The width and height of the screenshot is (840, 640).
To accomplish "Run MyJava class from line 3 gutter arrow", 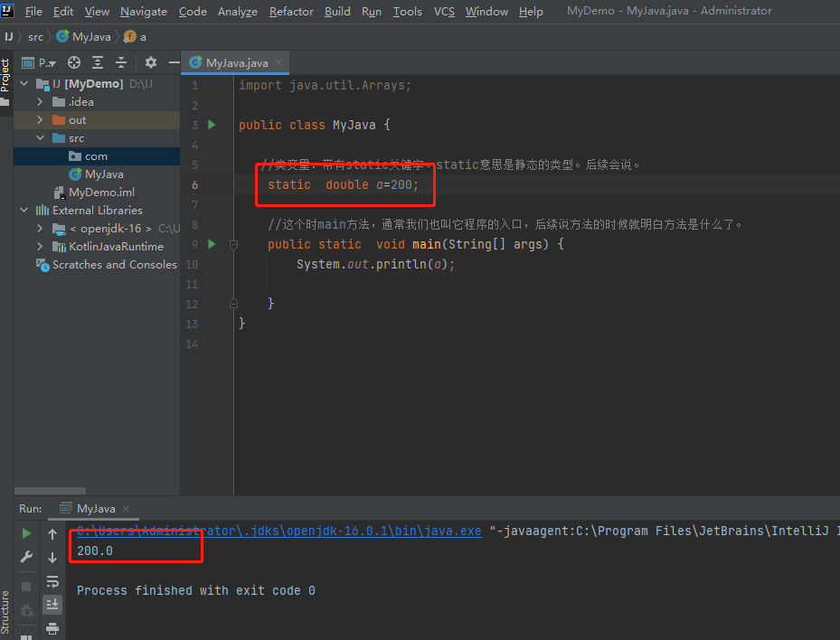I will coord(212,125).
